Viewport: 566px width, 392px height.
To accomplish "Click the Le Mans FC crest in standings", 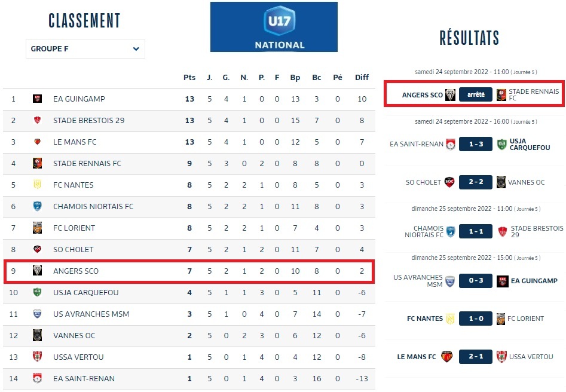I will click(37, 142).
